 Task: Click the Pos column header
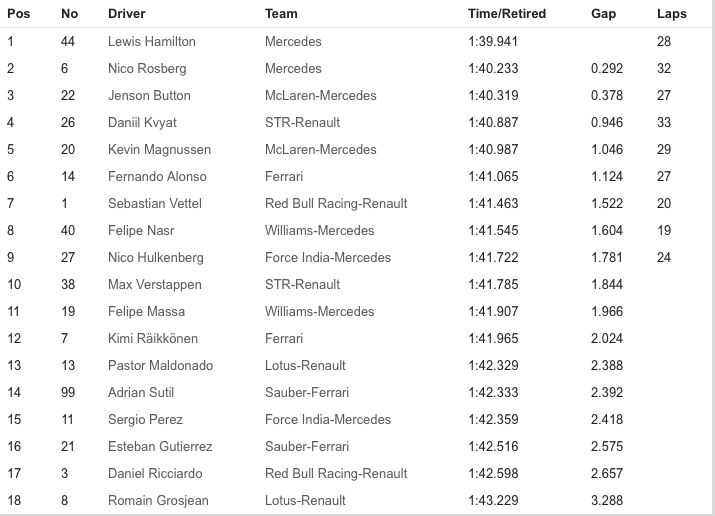click(19, 14)
